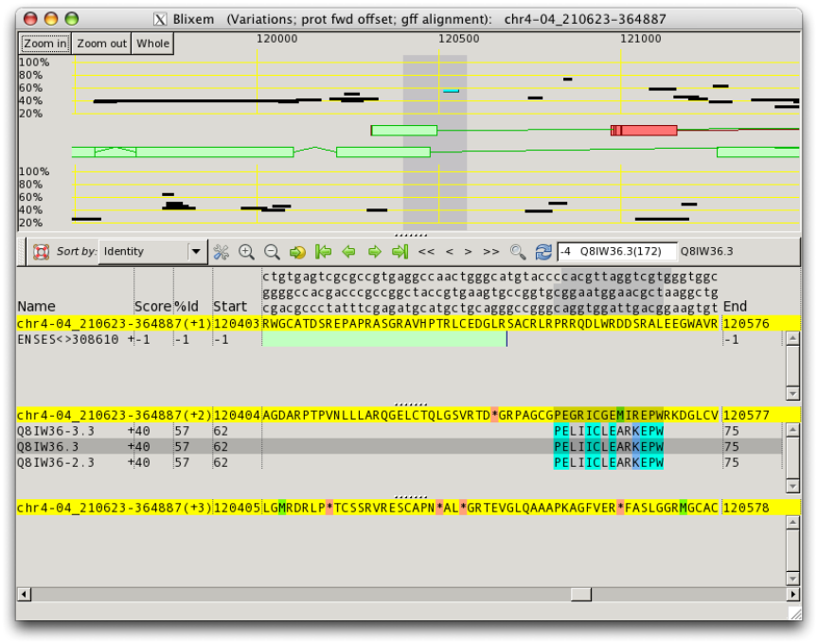Click the Score column header
818x644 pixels.
pos(152,306)
